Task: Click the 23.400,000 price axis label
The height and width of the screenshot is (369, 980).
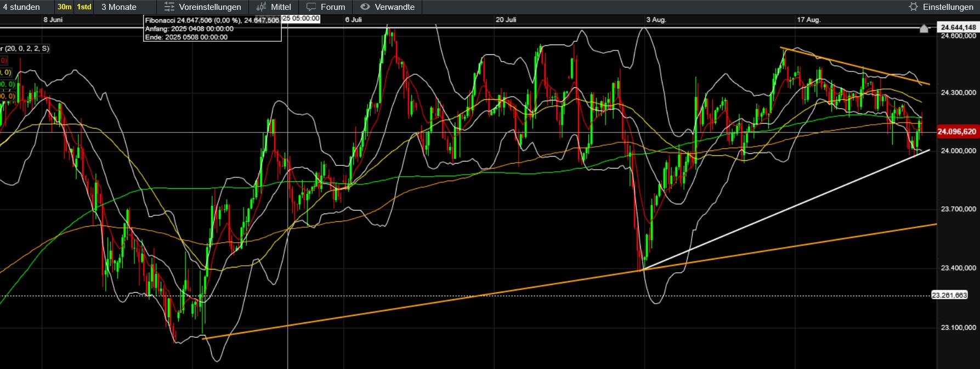Action: 958,268
